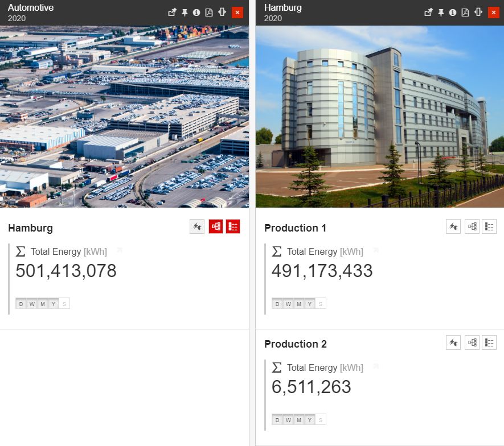This screenshot has height=446, width=504.
Task: Open the energy analysis icon for Hamburg row
Action: point(197,226)
